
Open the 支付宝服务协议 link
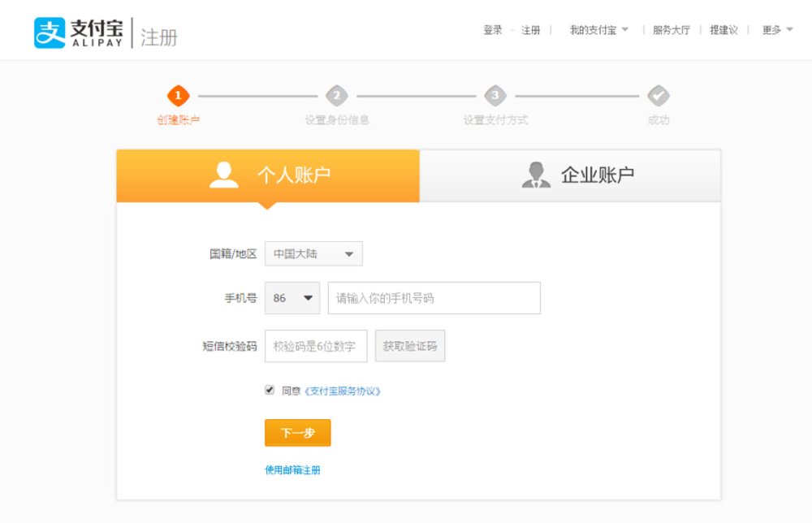pyautogui.click(x=342, y=391)
